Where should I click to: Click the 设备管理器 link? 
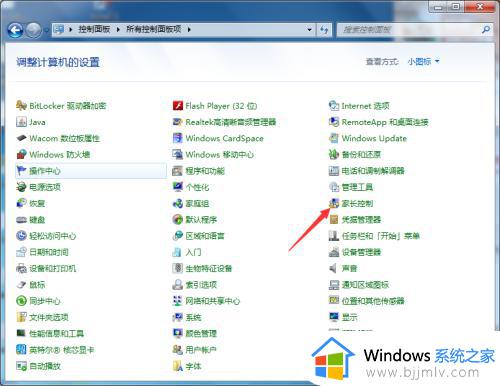point(361,252)
